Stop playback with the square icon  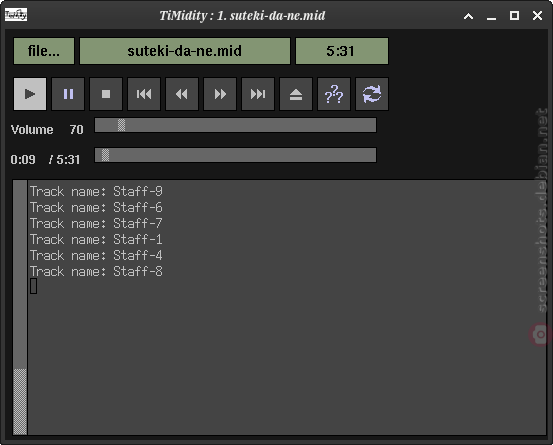(106, 94)
